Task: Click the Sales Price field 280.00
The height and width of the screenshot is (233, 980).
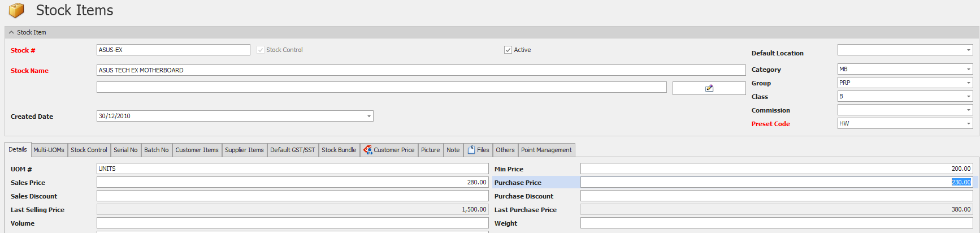Action: coord(293,182)
